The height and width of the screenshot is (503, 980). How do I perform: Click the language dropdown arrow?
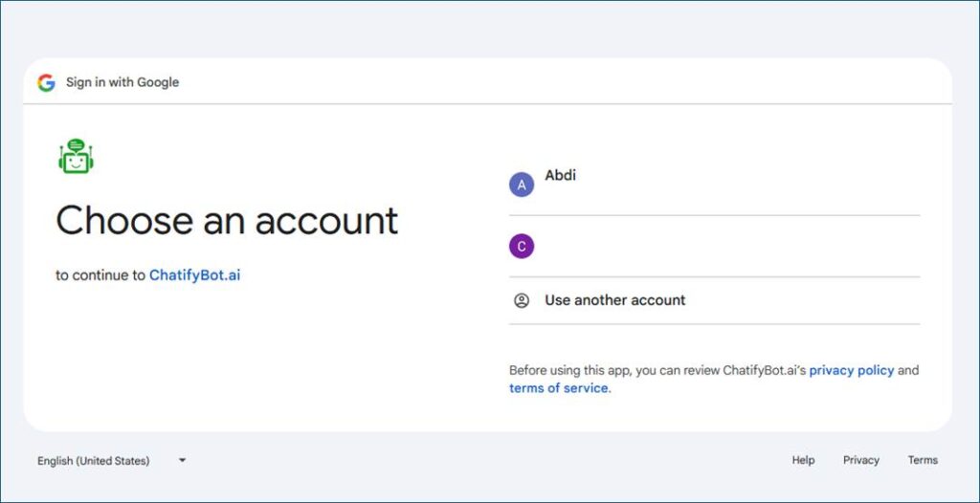pyautogui.click(x=182, y=460)
